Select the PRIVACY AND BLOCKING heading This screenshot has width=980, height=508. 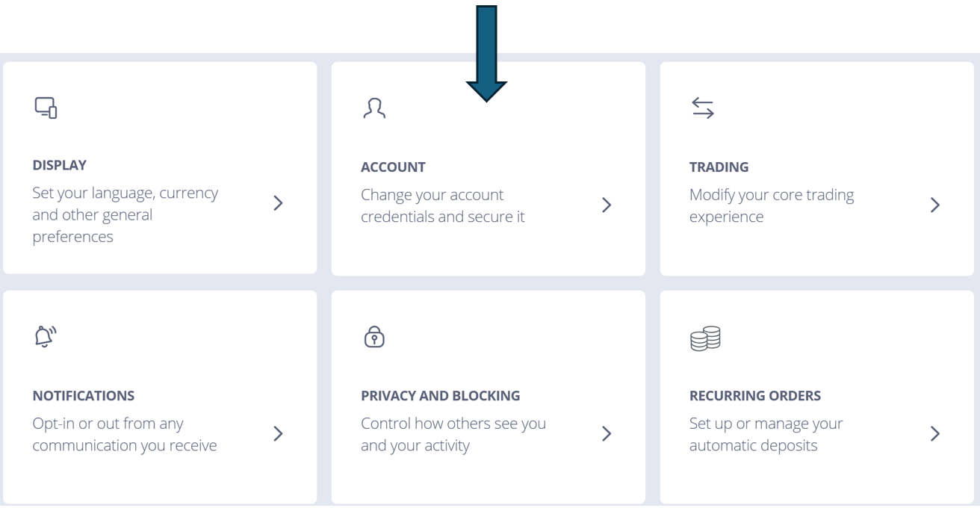[x=440, y=395]
